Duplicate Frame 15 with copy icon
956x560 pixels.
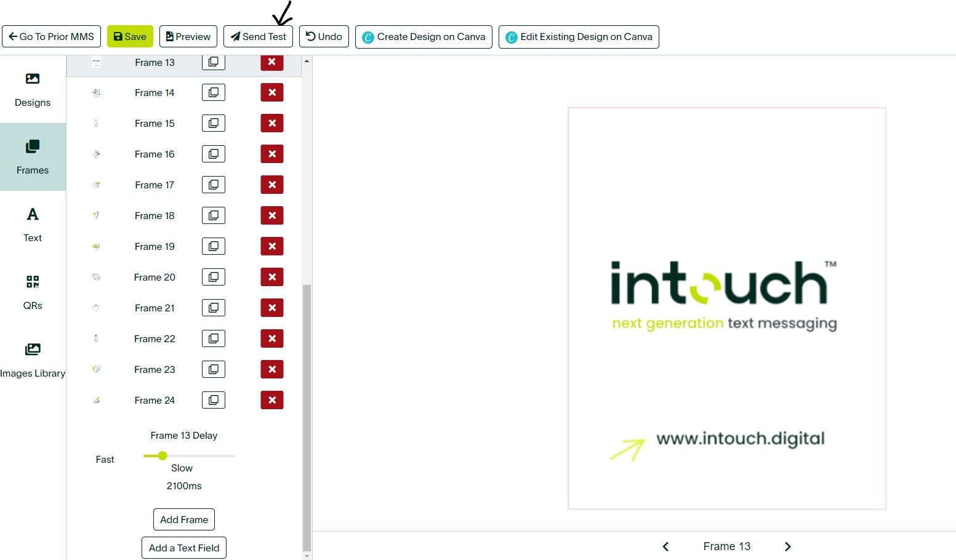[214, 123]
